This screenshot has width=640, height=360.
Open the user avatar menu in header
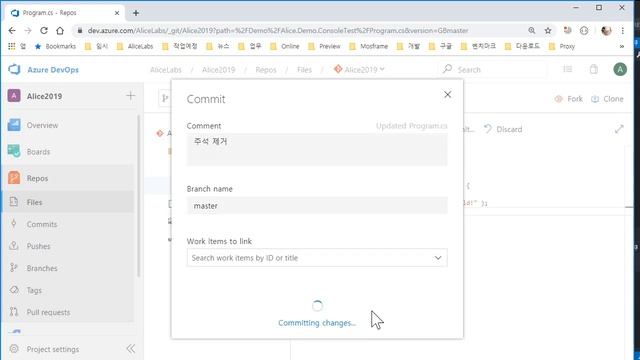click(x=620, y=69)
